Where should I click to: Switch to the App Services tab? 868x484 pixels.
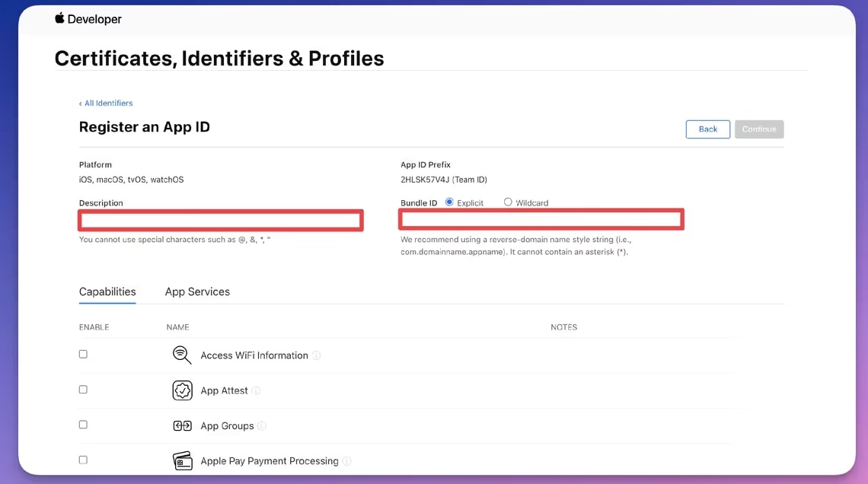pyautogui.click(x=197, y=291)
